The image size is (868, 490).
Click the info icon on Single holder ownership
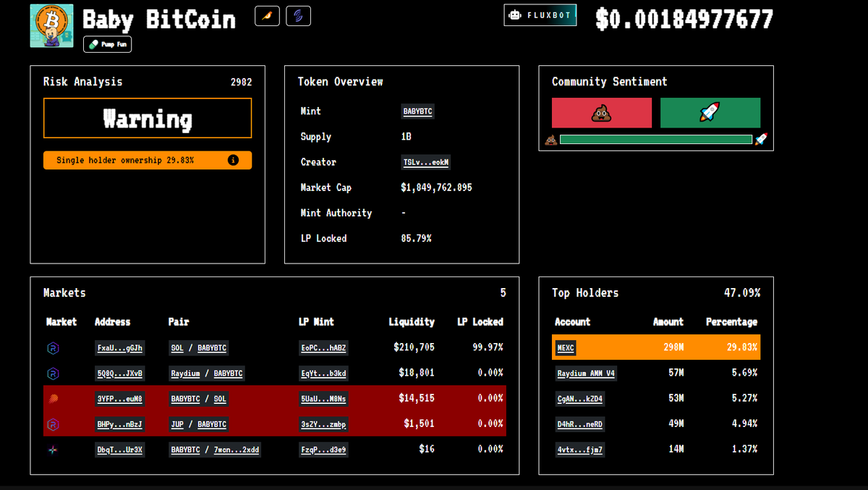[x=233, y=160]
